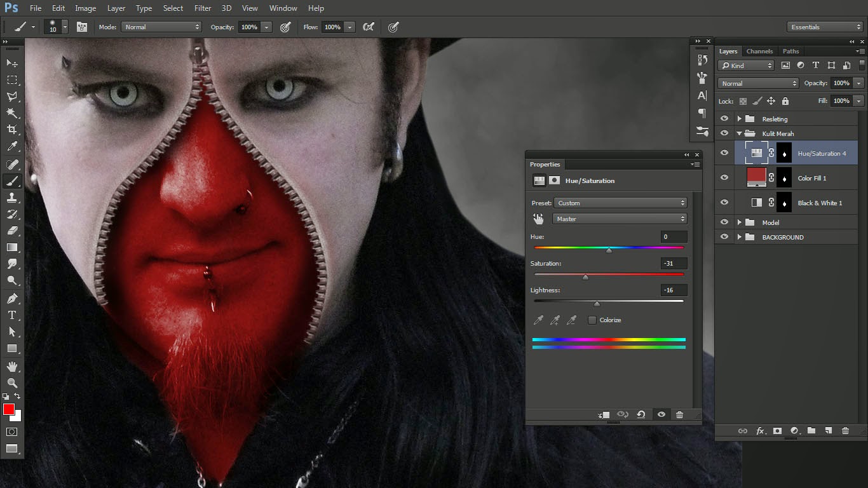The height and width of the screenshot is (488, 868).
Task: Delete the adjustment layer from Properties panel
Action: pos(679,414)
